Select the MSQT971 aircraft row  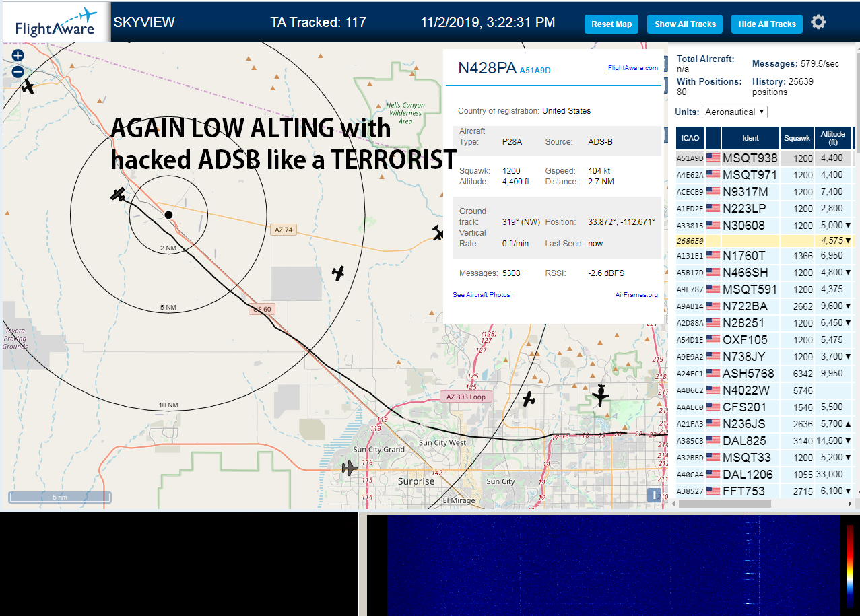tap(765, 175)
